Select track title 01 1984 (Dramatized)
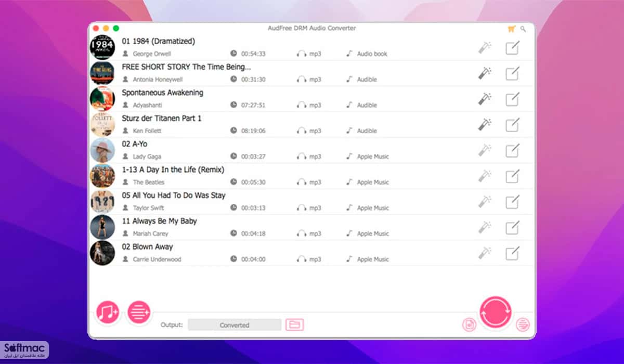This screenshot has width=624, height=364. (159, 41)
